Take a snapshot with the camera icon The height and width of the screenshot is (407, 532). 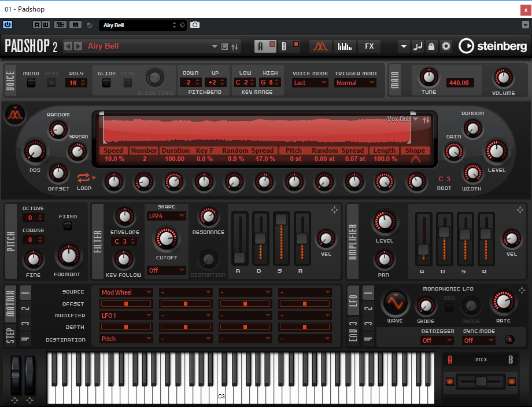[195, 25]
